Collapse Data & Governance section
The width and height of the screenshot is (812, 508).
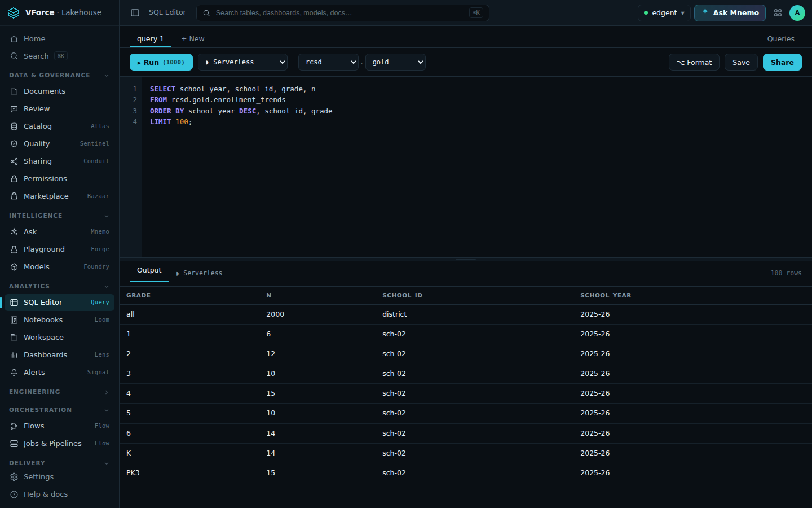59,75
